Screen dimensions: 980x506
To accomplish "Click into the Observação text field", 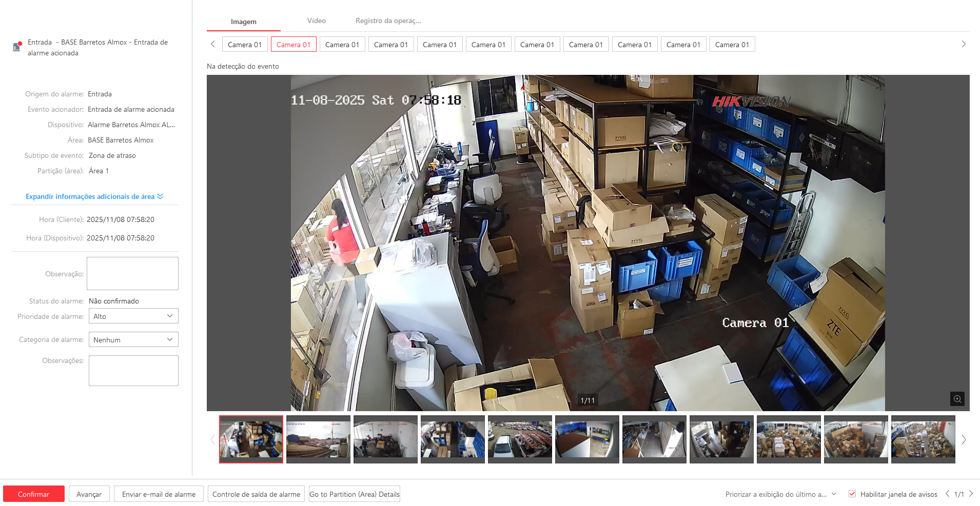I will [x=132, y=274].
